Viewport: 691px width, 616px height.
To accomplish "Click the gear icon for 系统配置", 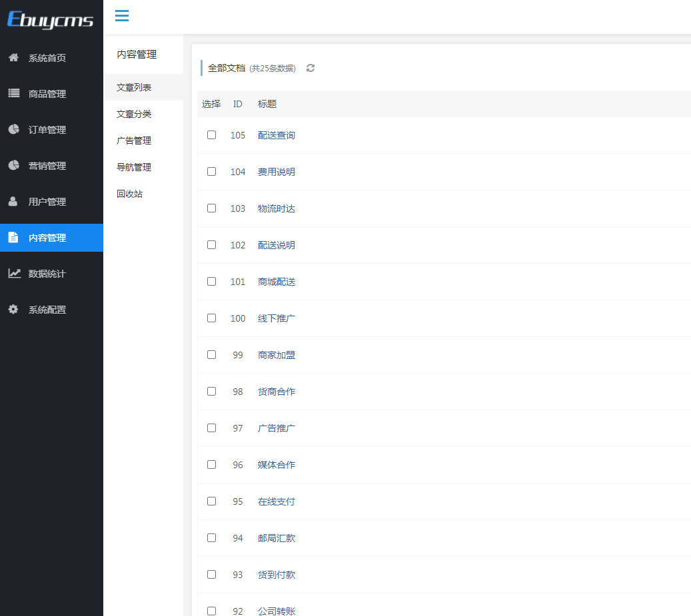I will [13, 309].
